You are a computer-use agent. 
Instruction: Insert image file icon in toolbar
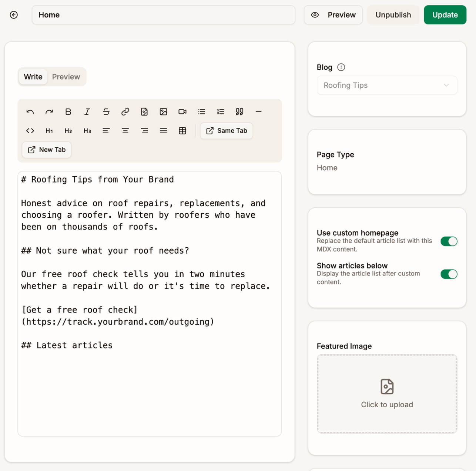tap(144, 111)
